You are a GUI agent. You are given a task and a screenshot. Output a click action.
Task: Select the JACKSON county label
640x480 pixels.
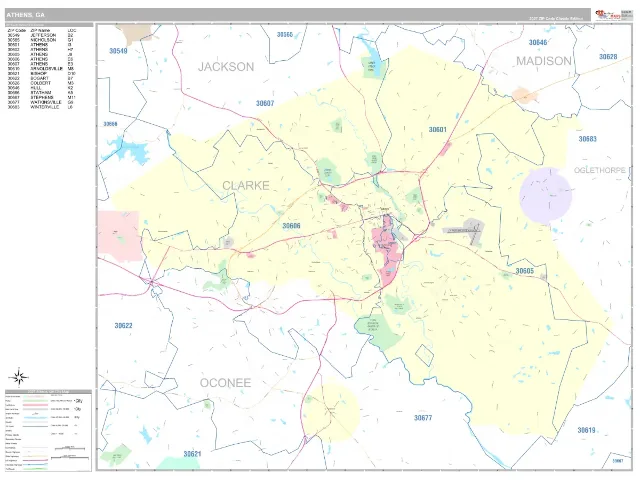[226, 67]
